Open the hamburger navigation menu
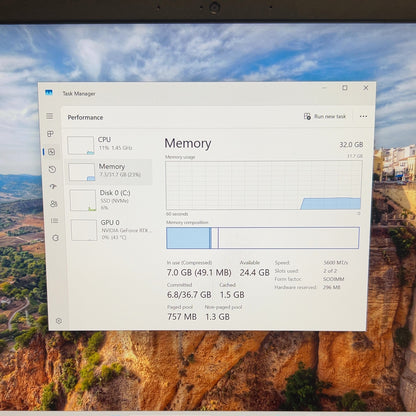The image size is (416, 416). click(x=50, y=116)
